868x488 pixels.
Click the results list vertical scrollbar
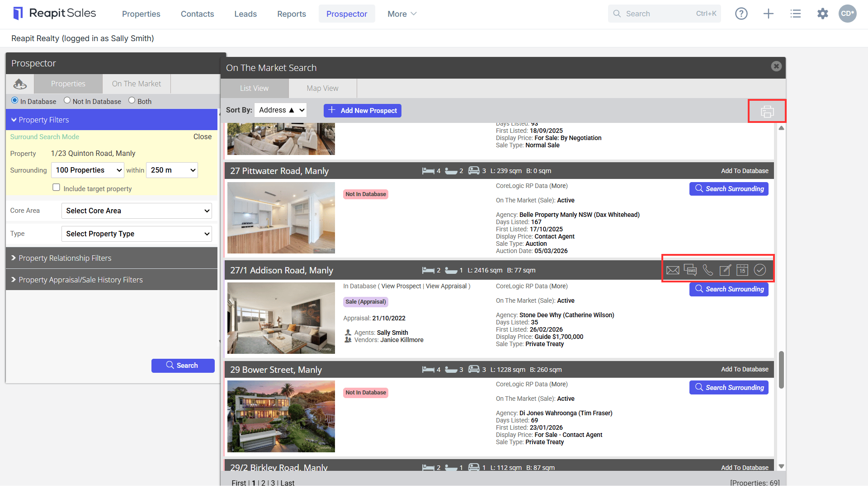pyautogui.click(x=781, y=369)
